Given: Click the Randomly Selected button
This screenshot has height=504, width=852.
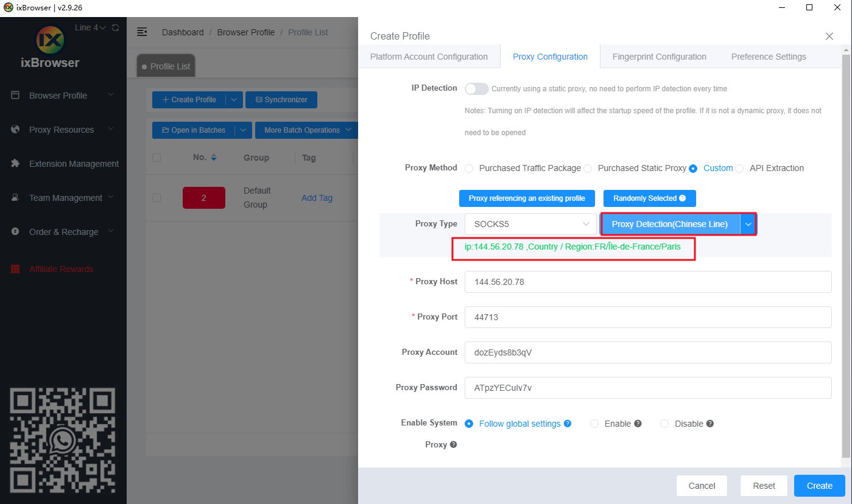Looking at the screenshot, I should [x=649, y=198].
